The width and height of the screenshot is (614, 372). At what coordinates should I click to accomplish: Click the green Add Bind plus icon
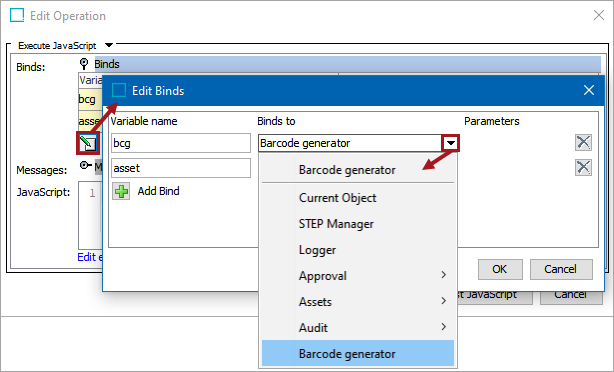pyautogui.click(x=121, y=191)
